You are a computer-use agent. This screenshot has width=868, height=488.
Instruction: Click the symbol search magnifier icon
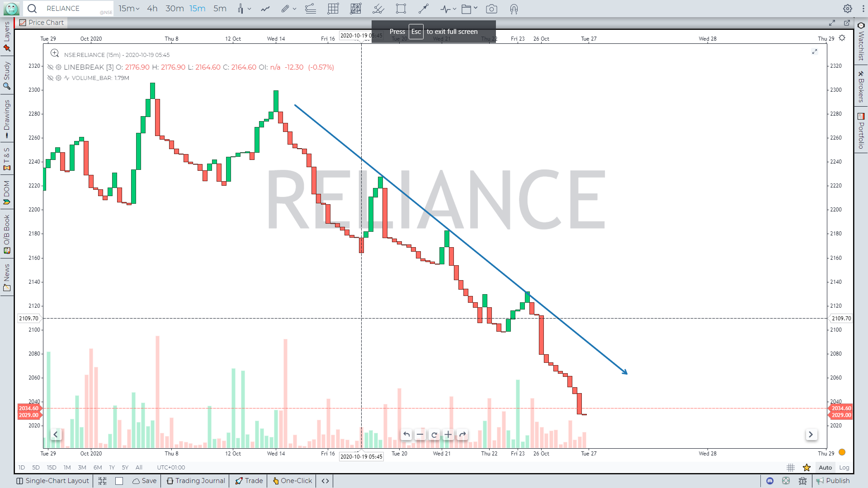click(x=32, y=9)
